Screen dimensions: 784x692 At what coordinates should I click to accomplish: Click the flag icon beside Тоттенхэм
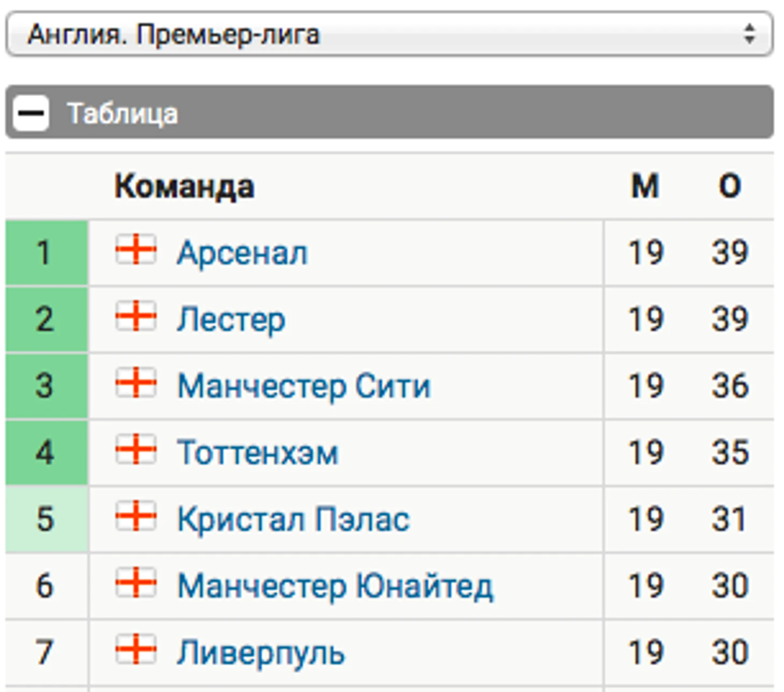pos(136,449)
